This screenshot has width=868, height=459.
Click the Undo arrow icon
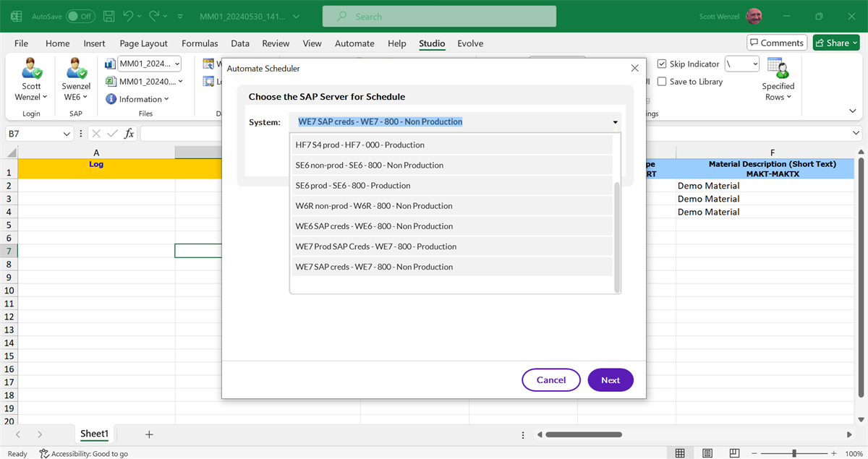tap(129, 16)
